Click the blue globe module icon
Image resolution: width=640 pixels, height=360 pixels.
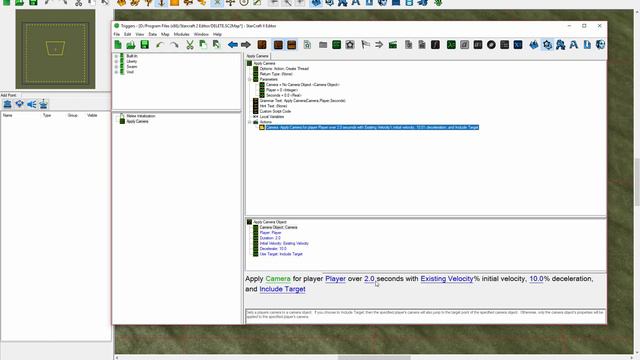coord(600,45)
